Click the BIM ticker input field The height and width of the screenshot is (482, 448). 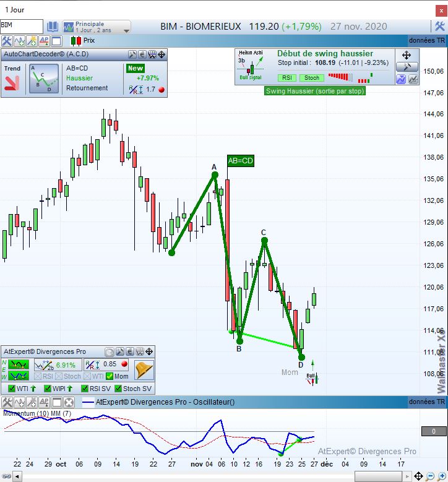click(22, 26)
